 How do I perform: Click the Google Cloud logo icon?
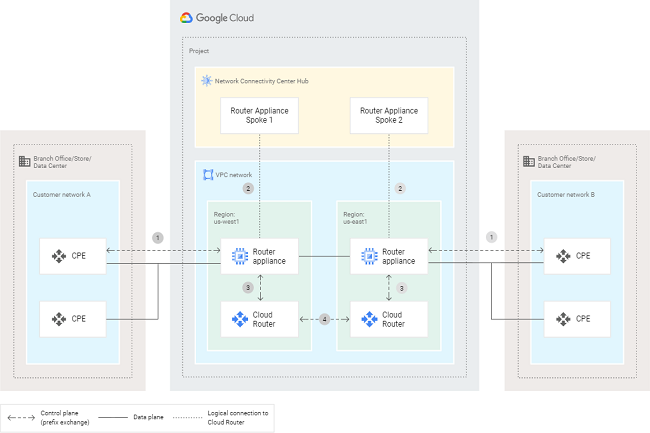coord(186,18)
